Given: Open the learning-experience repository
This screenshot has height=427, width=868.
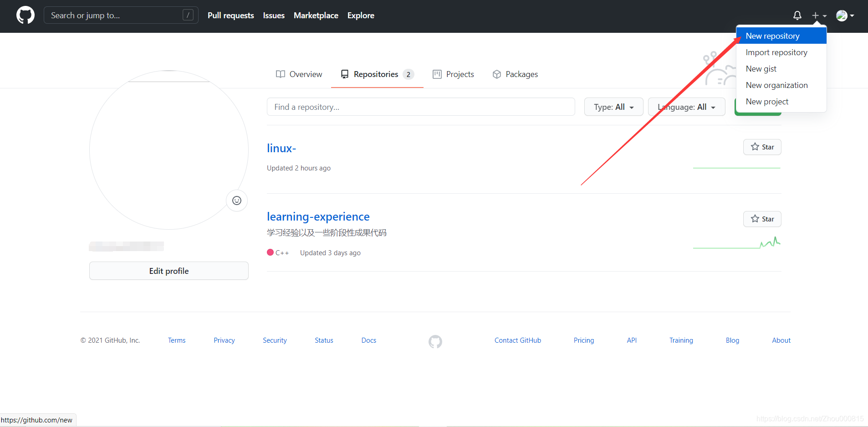Looking at the screenshot, I should pos(318,217).
